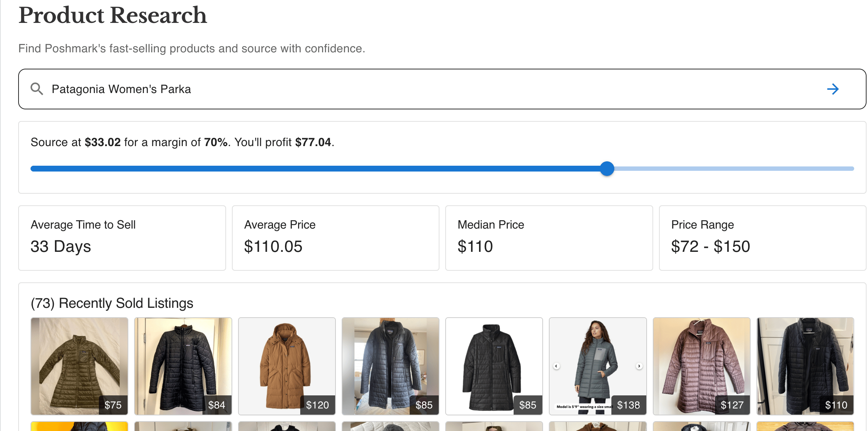
Task: Click the light-blue unfilled slider track
Action: 734,169
